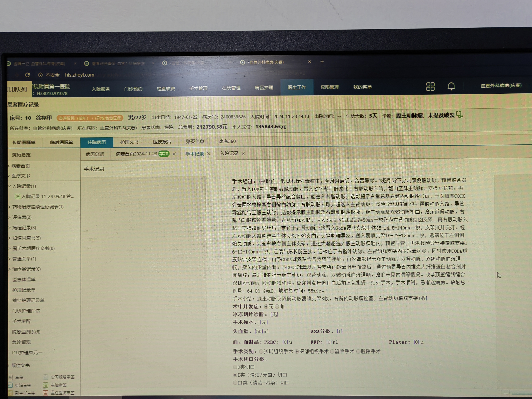
Task: Click the 入院记录 11-24 09:48 document icon
Action: tap(17, 197)
